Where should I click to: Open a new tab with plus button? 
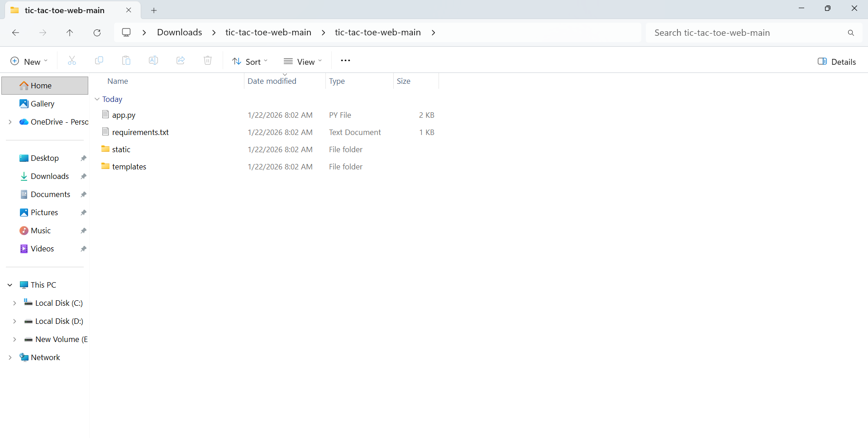(x=154, y=10)
